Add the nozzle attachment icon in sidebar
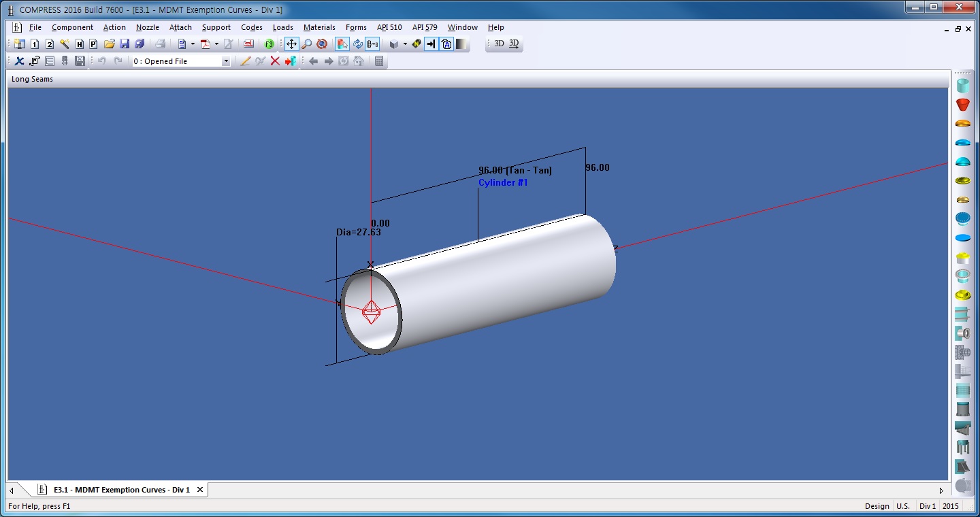Image resolution: width=980 pixels, height=517 pixels. [x=962, y=333]
